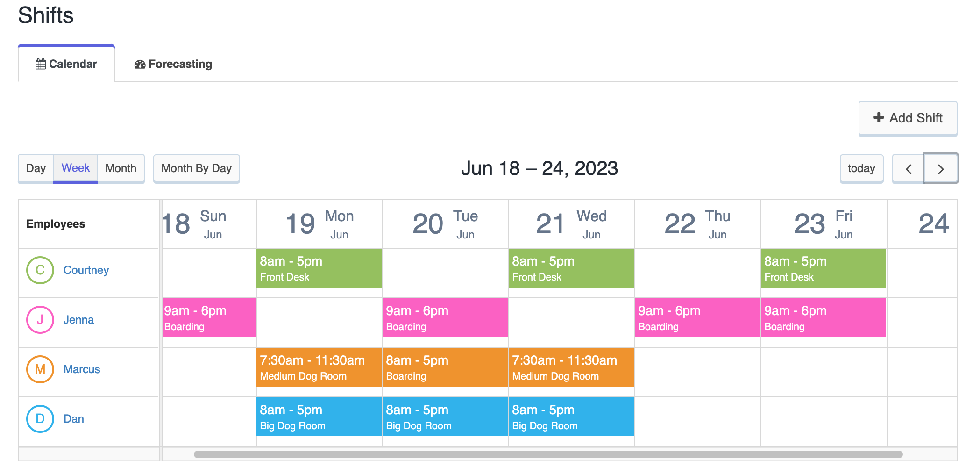The height and width of the screenshot is (475, 980).
Task: Open the Forecasting tab
Action: tap(173, 64)
